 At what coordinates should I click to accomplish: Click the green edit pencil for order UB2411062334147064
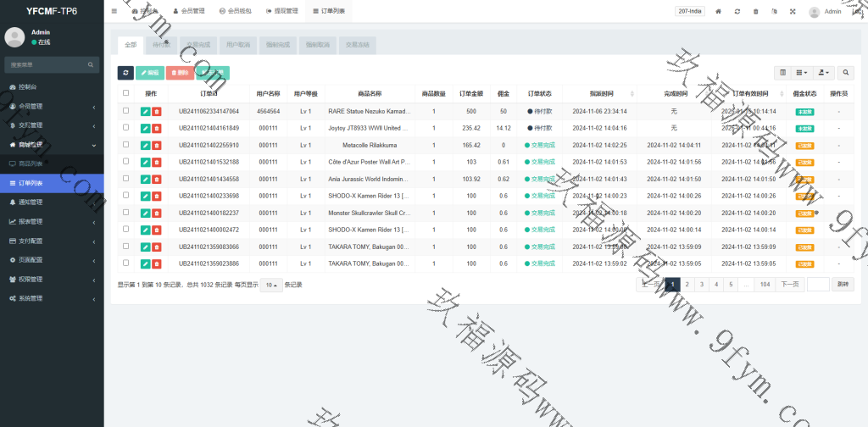pos(145,111)
